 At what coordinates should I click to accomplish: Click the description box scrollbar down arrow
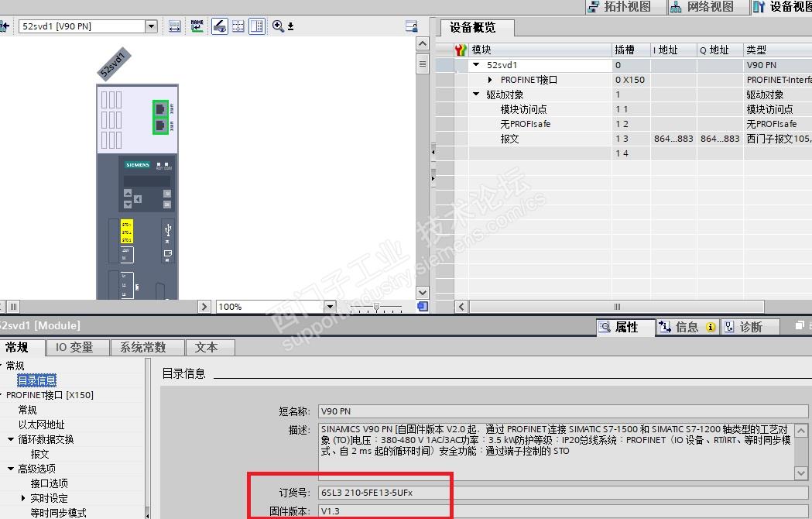point(801,473)
